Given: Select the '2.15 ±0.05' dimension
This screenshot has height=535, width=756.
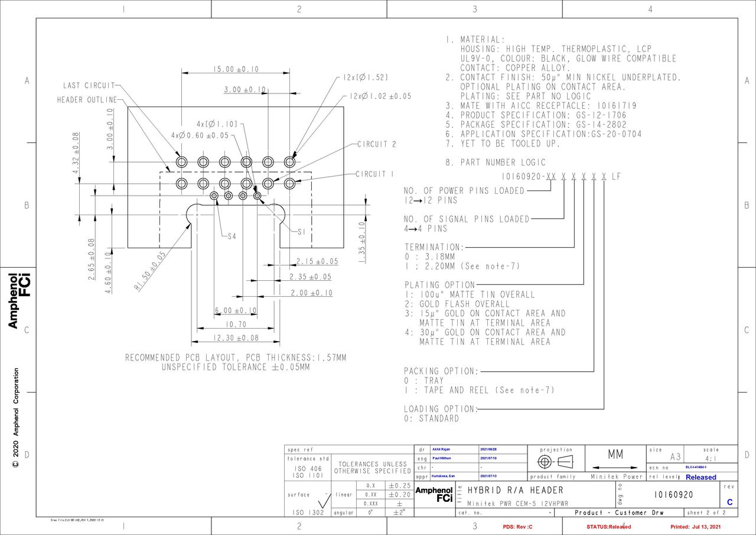Looking at the screenshot, I should (317, 261).
